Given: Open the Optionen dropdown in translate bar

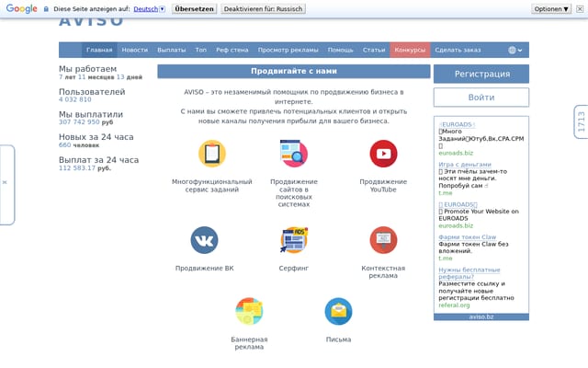Looking at the screenshot, I should [x=551, y=9].
